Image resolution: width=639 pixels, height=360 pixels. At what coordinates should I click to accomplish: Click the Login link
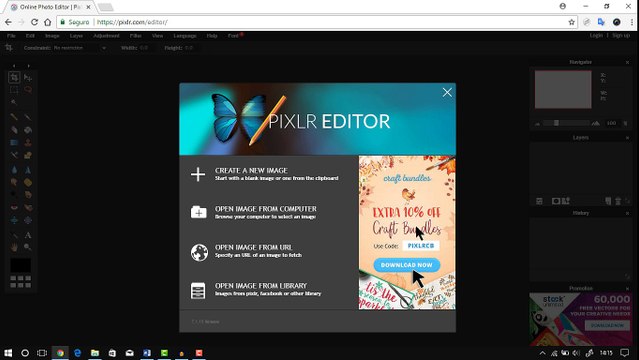point(596,35)
